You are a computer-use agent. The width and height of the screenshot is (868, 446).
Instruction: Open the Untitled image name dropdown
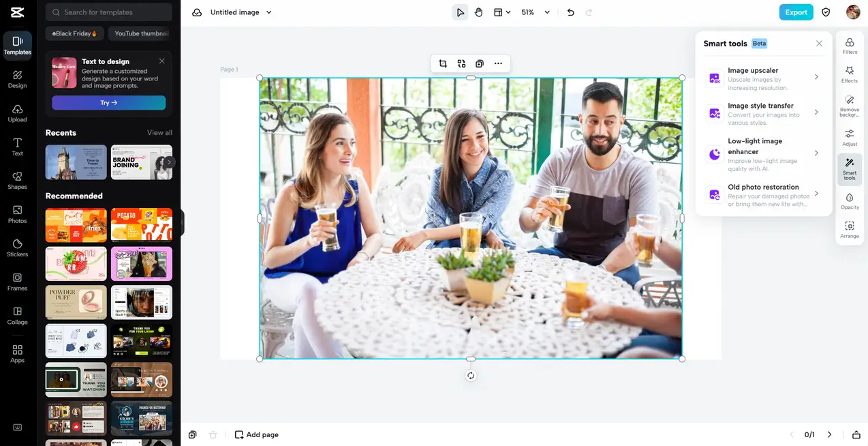(x=241, y=12)
